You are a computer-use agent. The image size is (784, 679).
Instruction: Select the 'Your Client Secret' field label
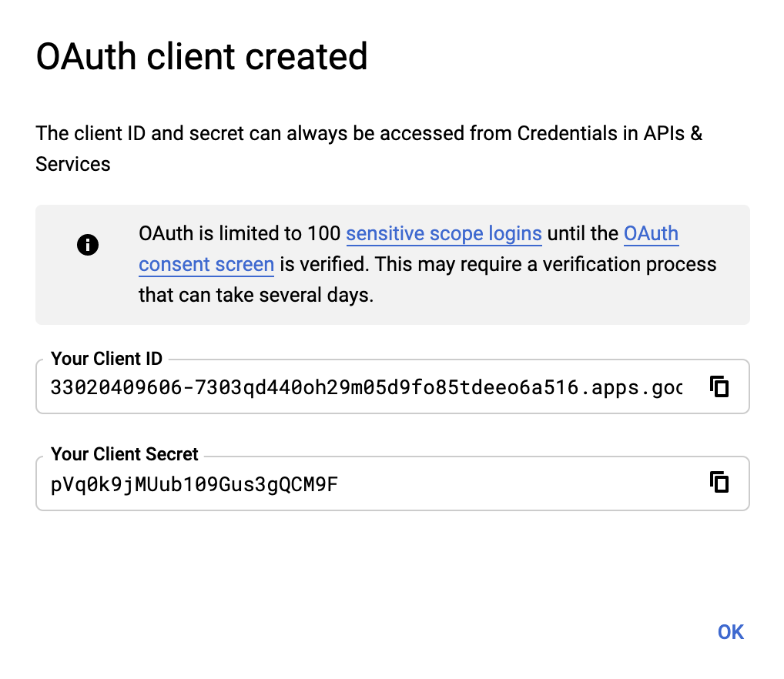tap(125, 455)
